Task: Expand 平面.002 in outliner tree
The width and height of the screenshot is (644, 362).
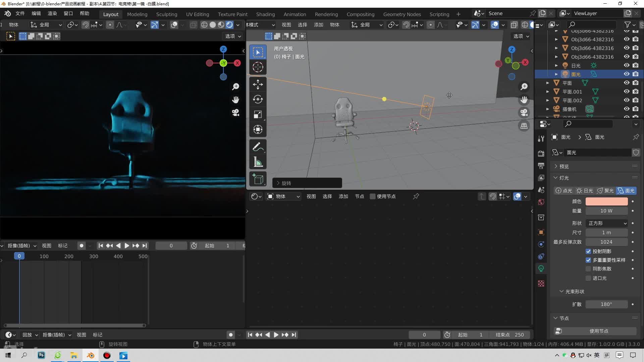Action: (x=548, y=100)
